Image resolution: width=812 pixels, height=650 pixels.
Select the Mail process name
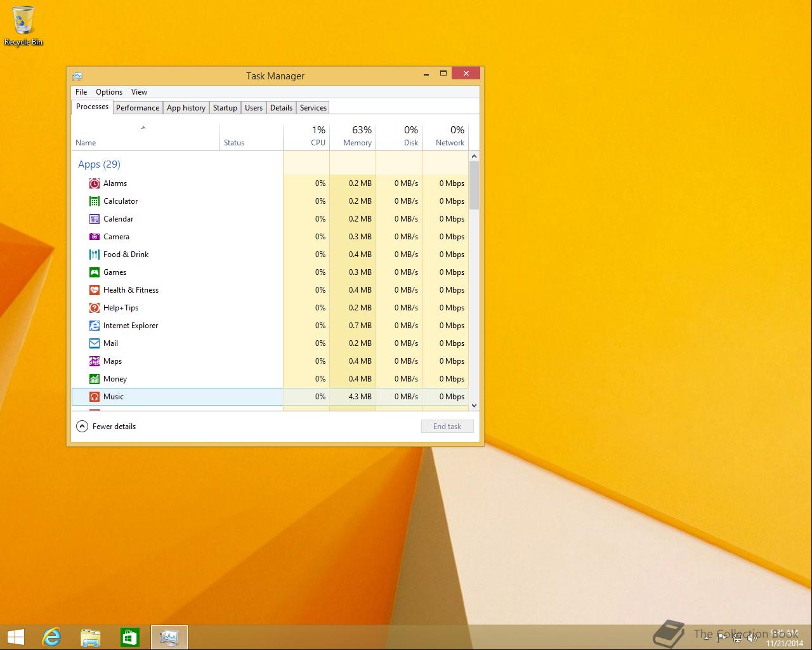111,343
